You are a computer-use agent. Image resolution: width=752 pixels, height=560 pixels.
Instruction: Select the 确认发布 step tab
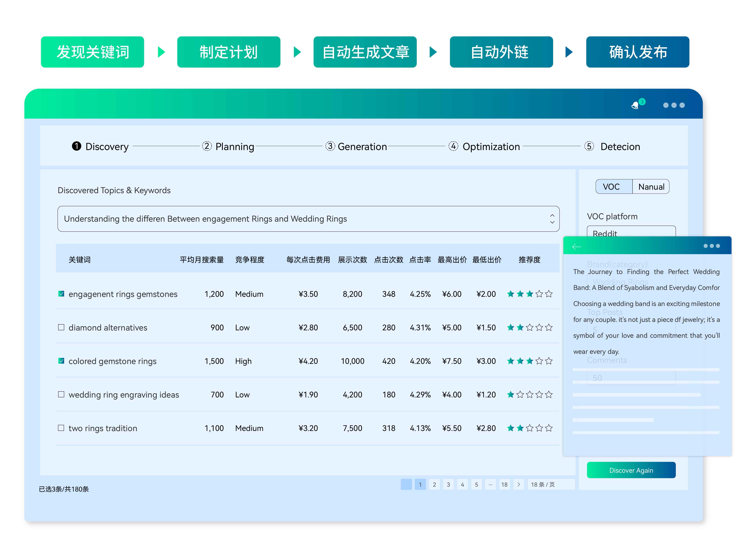coord(637,52)
